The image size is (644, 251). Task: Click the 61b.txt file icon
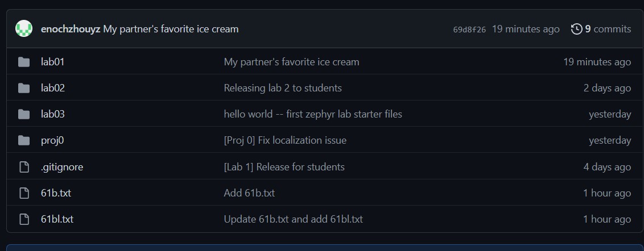24,193
